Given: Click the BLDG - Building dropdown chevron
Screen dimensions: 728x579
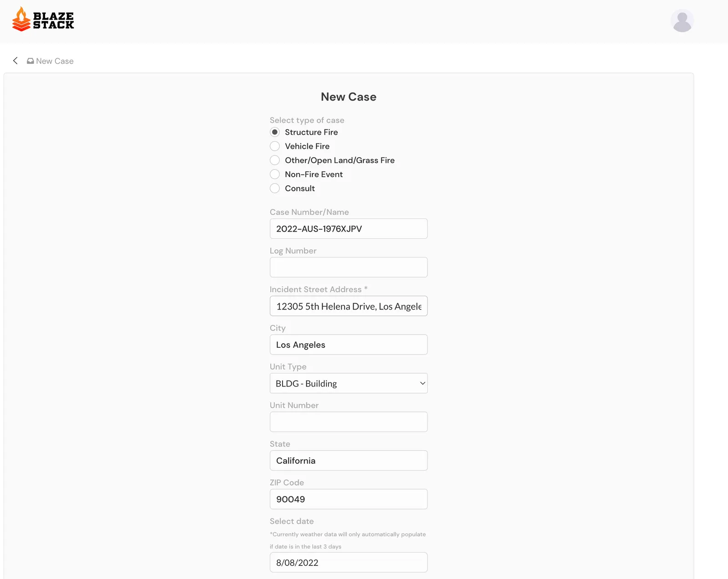Looking at the screenshot, I should click(x=421, y=383).
